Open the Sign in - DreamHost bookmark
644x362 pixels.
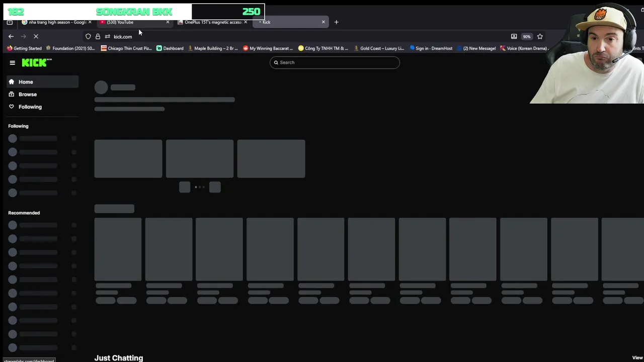(431, 48)
